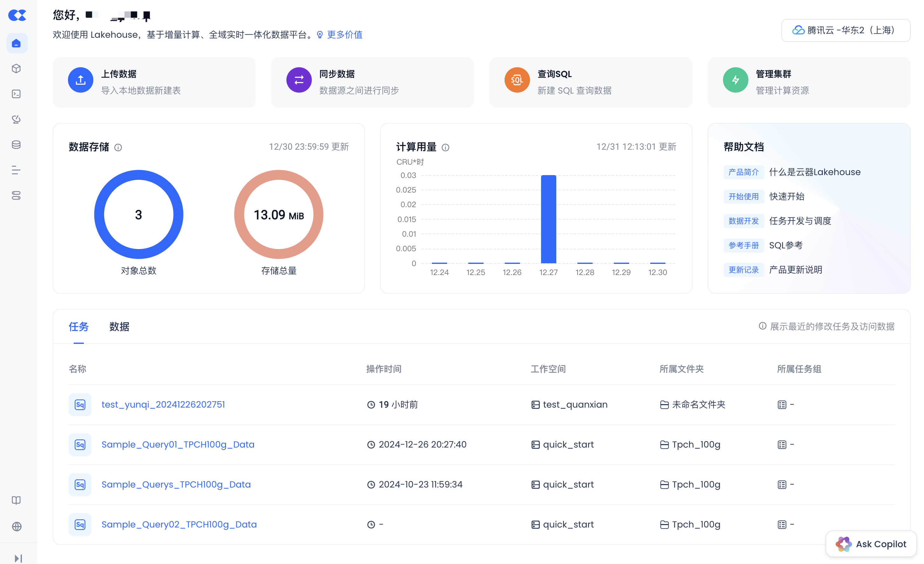
Task: Click the orange SQL query icon
Action: [x=517, y=80]
